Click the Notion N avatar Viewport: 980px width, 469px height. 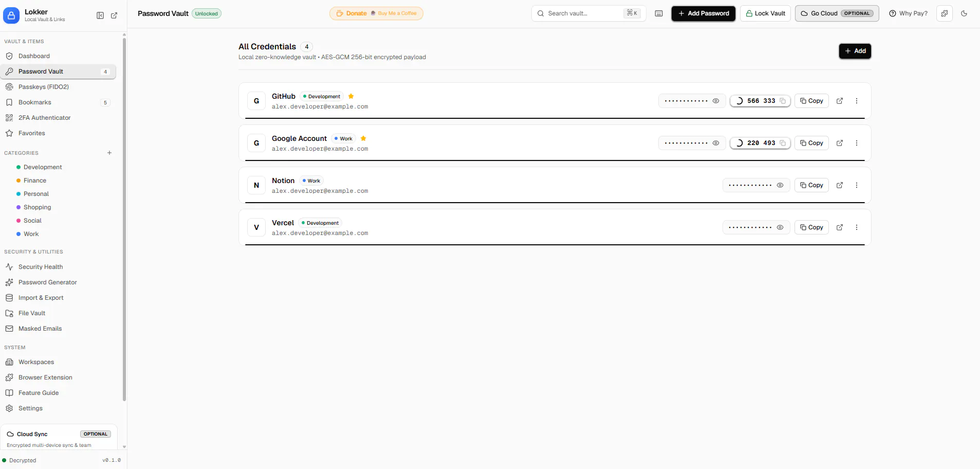point(256,185)
